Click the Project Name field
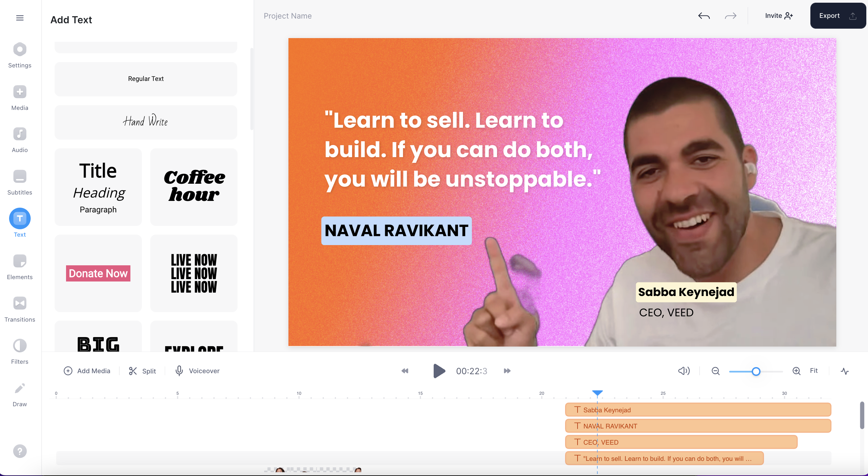The image size is (868, 476). pyautogui.click(x=287, y=16)
